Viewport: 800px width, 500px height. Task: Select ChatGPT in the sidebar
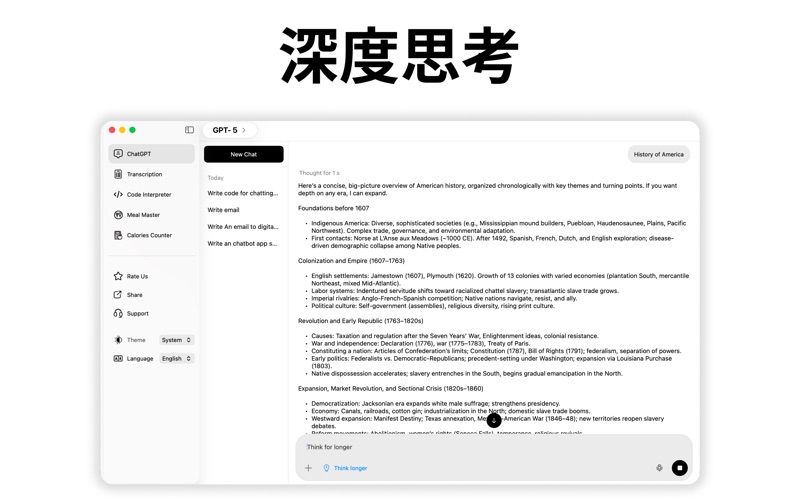click(152, 154)
